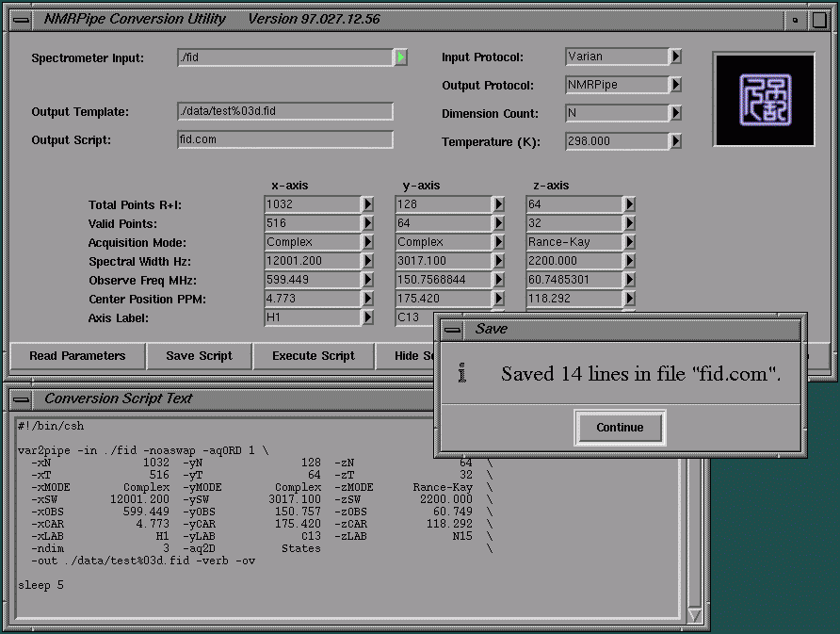Image resolution: width=840 pixels, height=634 pixels.
Task: Click y-axis Observe Freq field 150.7568844
Action: (x=444, y=280)
